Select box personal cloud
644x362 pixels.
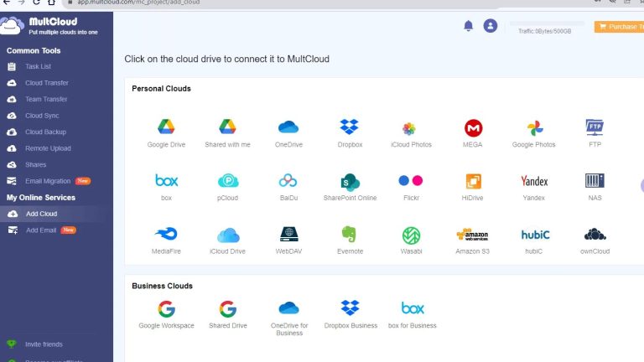tap(166, 187)
